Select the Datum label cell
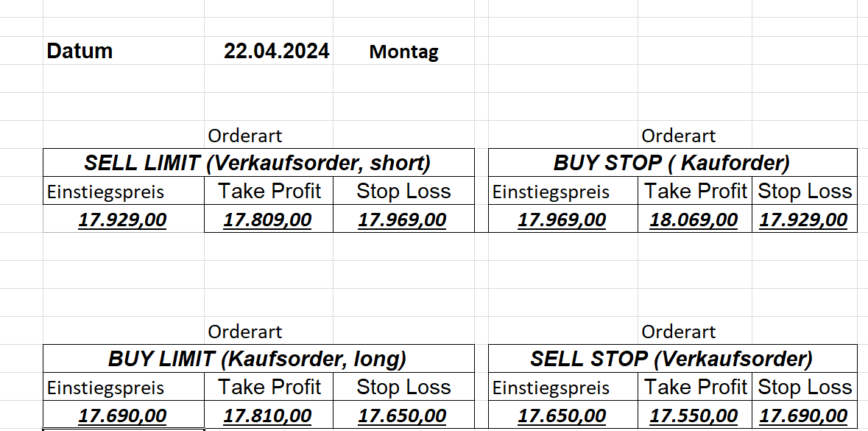The width and height of the screenshot is (868, 431). (x=80, y=52)
